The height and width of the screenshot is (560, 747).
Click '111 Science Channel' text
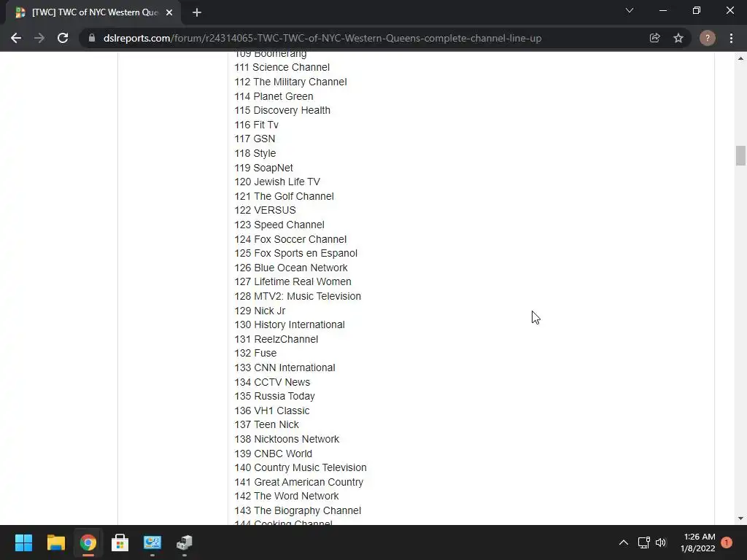coord(282,68)
